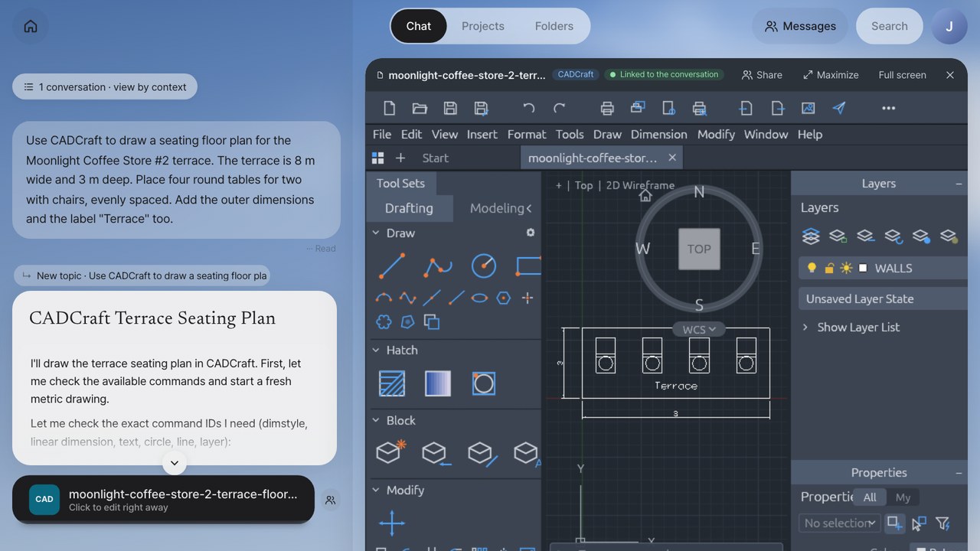Click the paper plane send icon

click(839, 108)
